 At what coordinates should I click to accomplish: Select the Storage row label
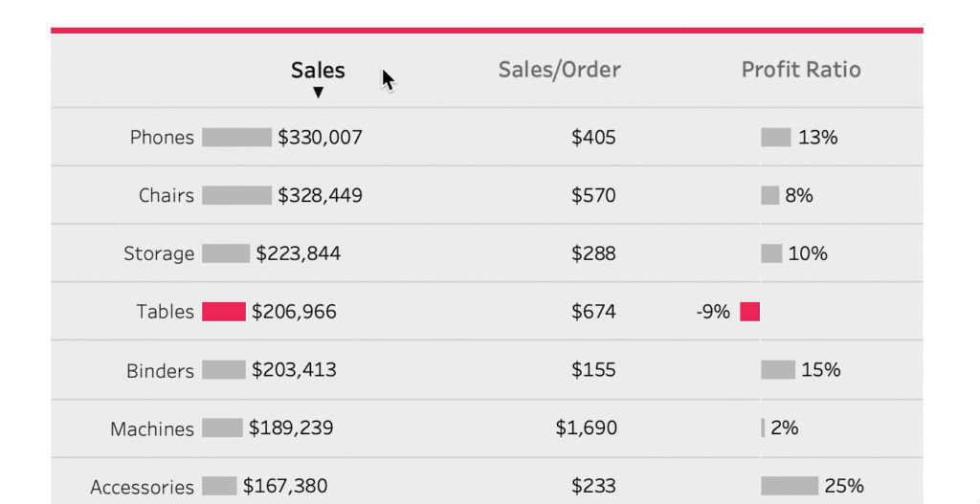159,254
